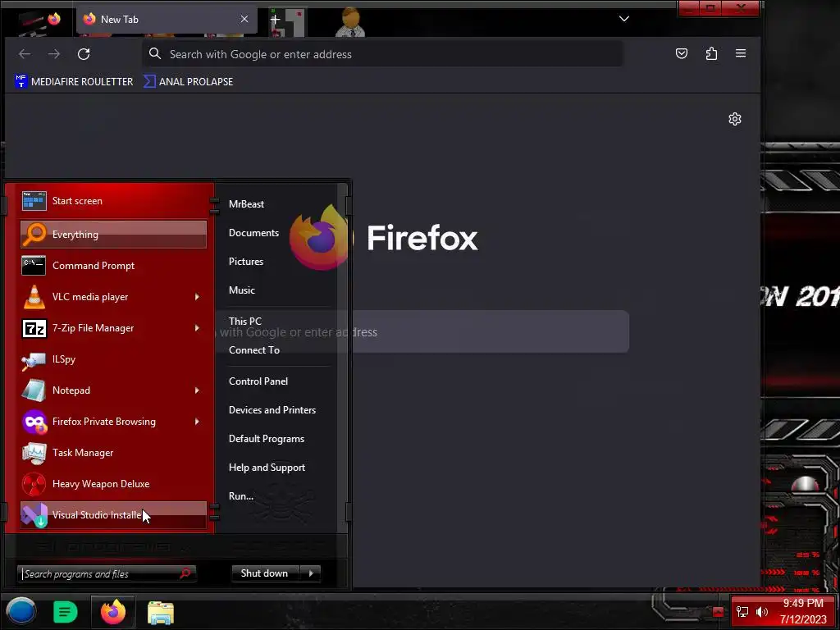This screenshot has height=630, width=840.
Task: Launch Everything search program
Action: pyautogui.click(x=113, y=234)
